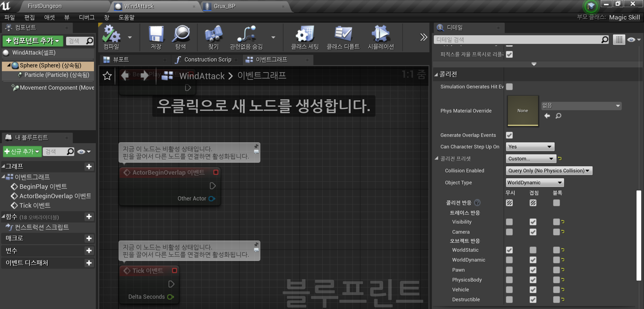Image resolution: width=644 pixels, height=309 pixels.
Task: Browse to asset using 탐색 icon
Action: [x=181, y=37]
